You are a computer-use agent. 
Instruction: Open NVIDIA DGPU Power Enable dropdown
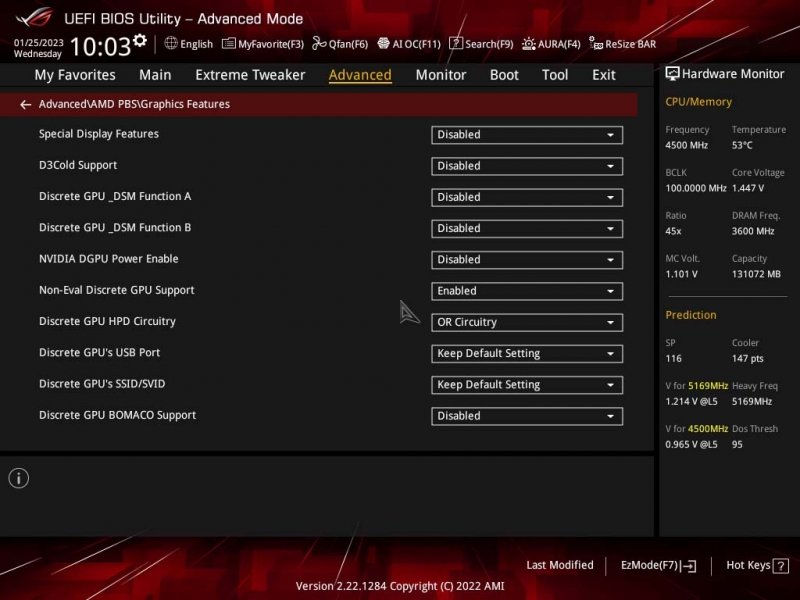(x=527, y=260)
